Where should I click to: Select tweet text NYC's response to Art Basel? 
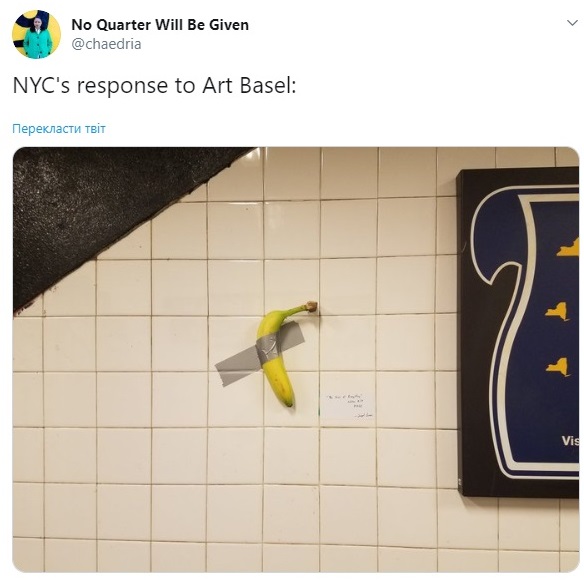click(154, 86)
